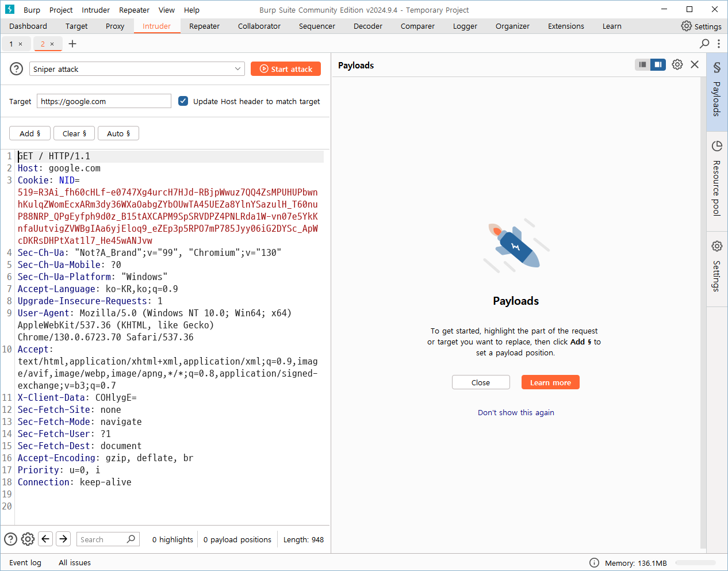Close the Payloads side panel
This screenshot has width=728, height=571.
coord(695,64)
